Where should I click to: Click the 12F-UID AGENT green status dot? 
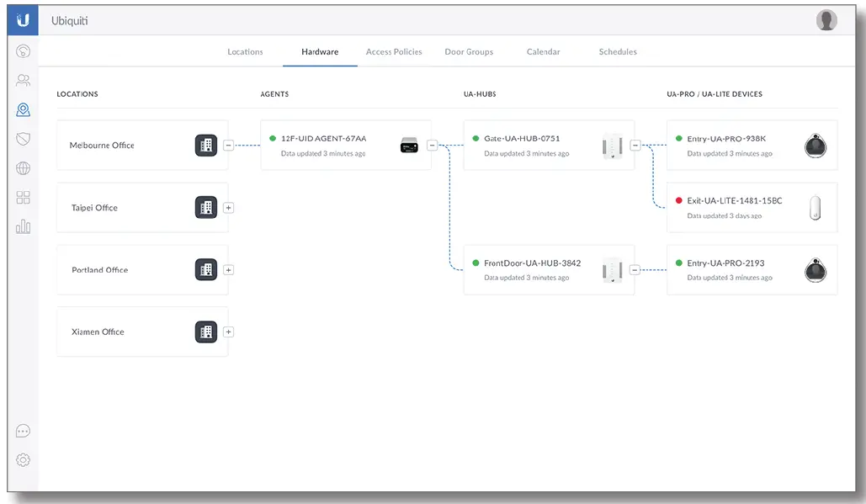coord(273,139)
